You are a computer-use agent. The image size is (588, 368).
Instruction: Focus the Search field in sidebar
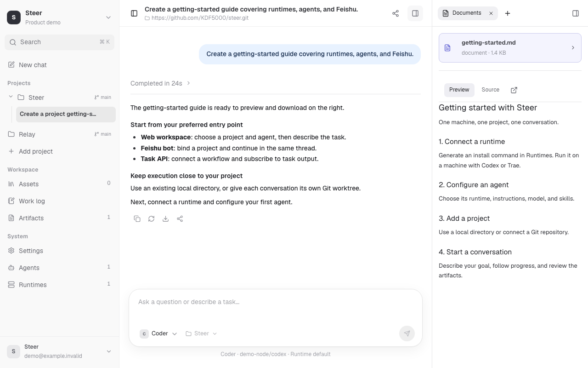pos(59,42)
